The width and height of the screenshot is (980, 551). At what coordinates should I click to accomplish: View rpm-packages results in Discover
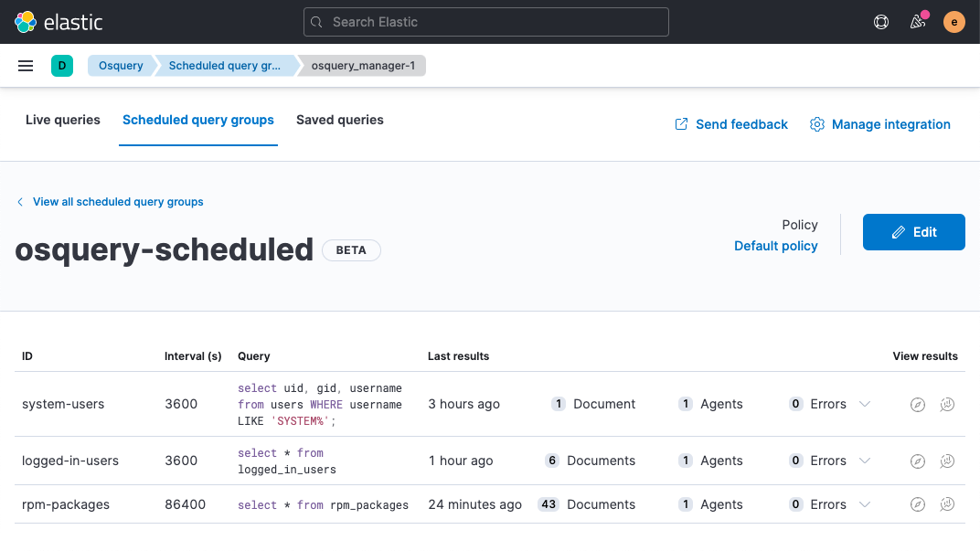[x=918, y=504]
